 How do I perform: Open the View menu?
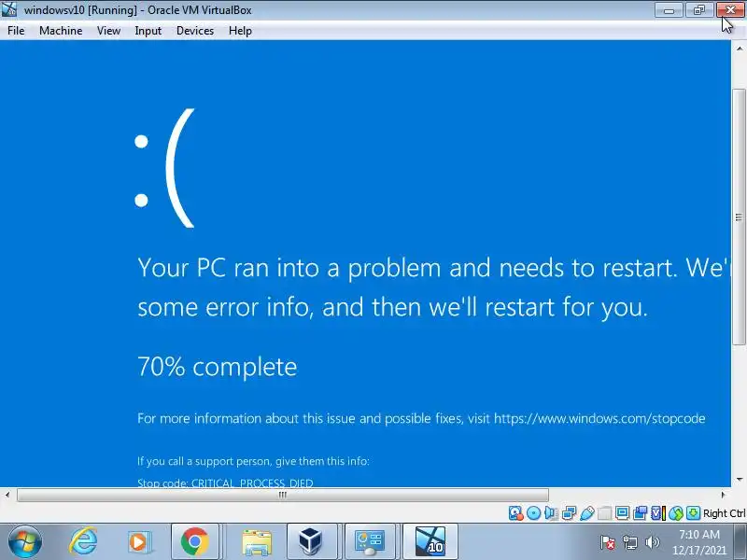(x=108, y=31)
